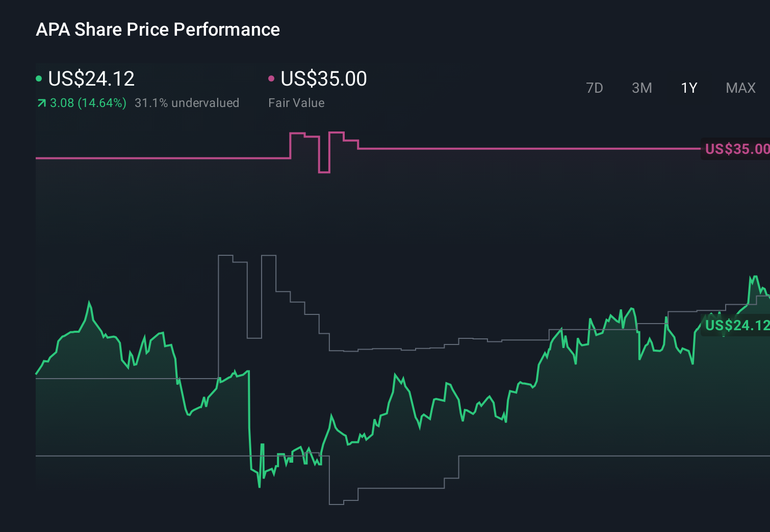This screenshot has width=770, height=532.
Task: Select the 1Y time range tab
Action: [x=688, y=88]
